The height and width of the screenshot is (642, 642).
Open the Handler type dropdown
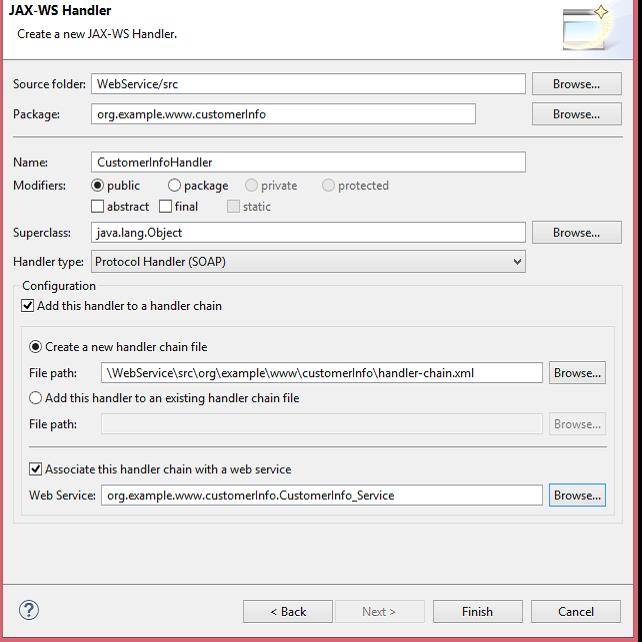308,262
